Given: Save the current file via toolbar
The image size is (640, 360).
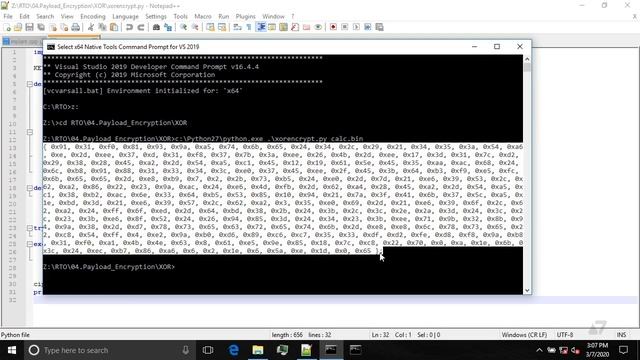Looking at the screenshot, I should 29,27.
